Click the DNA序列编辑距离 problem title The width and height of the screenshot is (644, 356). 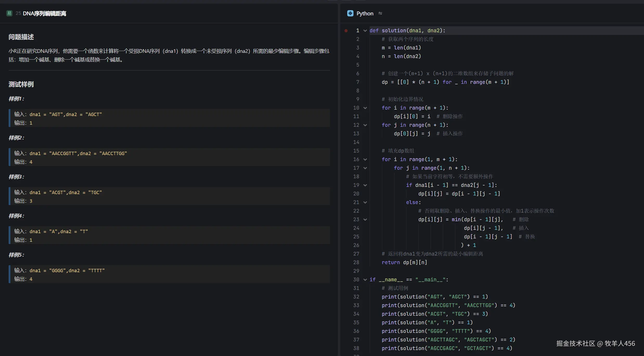[x=44, y=14]
